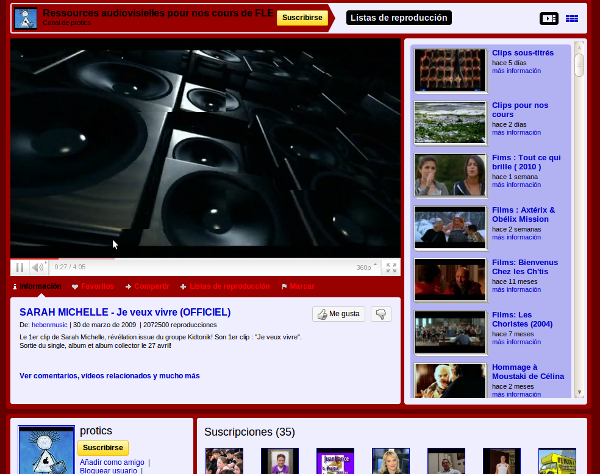Select the Compartir tab
The image size is (600, 474).
pyautogui.click(x=147, y=287)
